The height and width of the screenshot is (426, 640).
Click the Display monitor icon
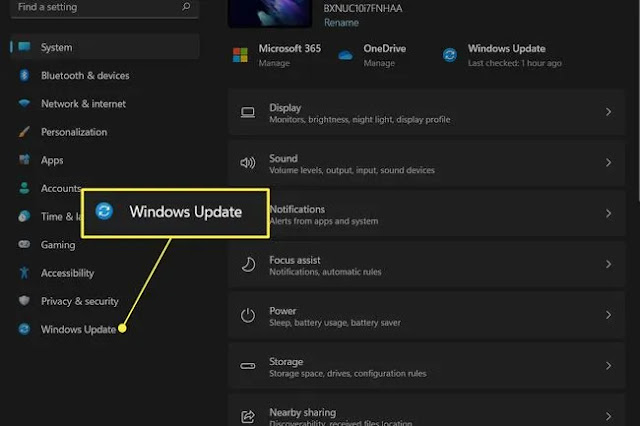point(248,112)
